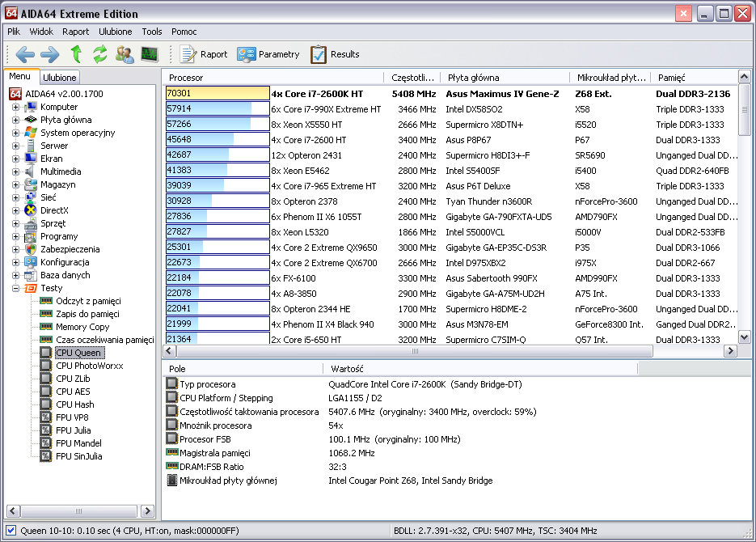Click the forward arrow toolbar icon
Viewport: 756px width, 542px height.
click(49, 54)
